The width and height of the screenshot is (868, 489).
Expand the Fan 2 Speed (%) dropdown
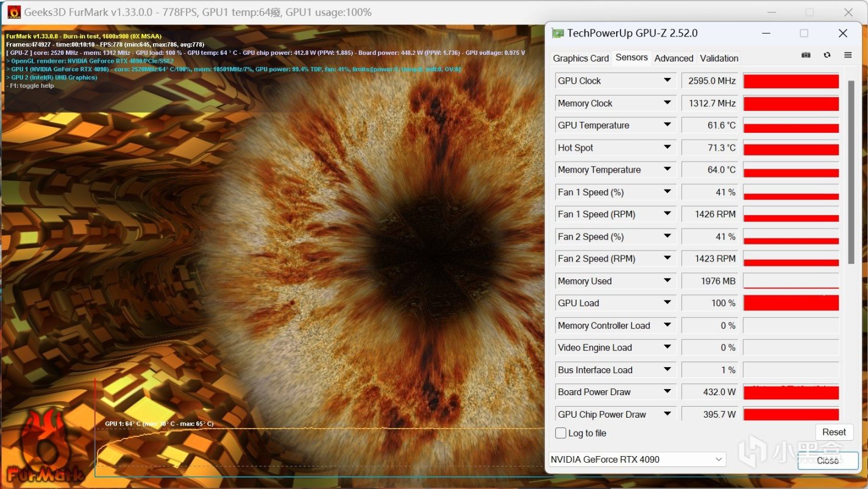[667, 237]
